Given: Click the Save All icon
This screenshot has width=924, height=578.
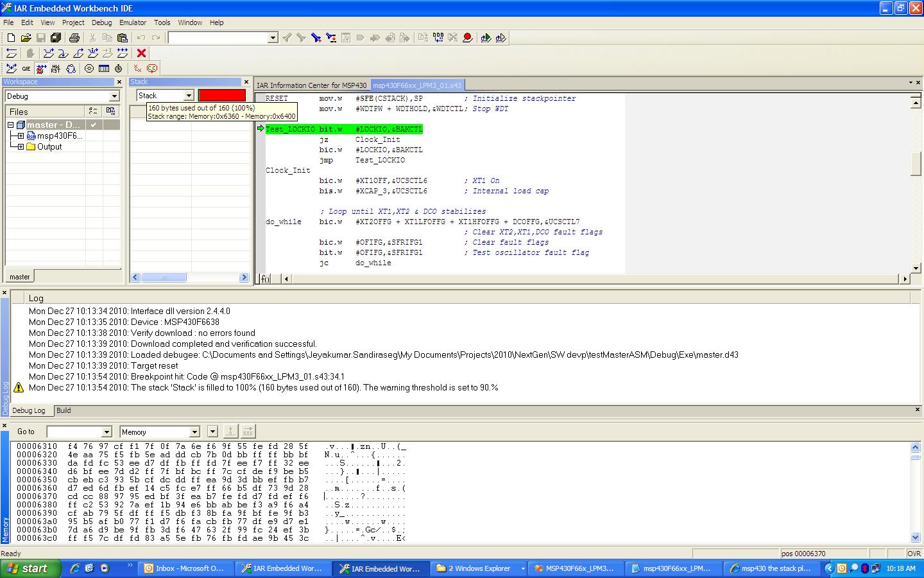Looking at the screenshot, I should [x=56, y=38].
